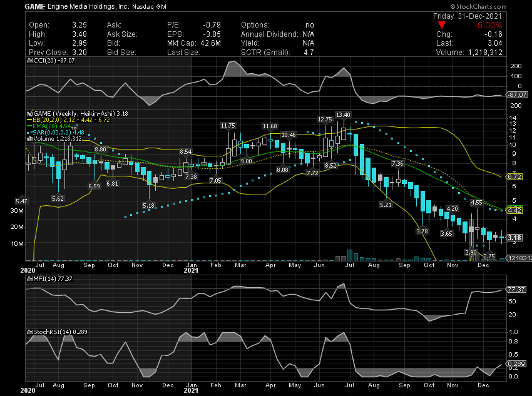The image size is (532, 396).
Task: Click the 2.90 low price label
Action: click(x=471, y=253)
